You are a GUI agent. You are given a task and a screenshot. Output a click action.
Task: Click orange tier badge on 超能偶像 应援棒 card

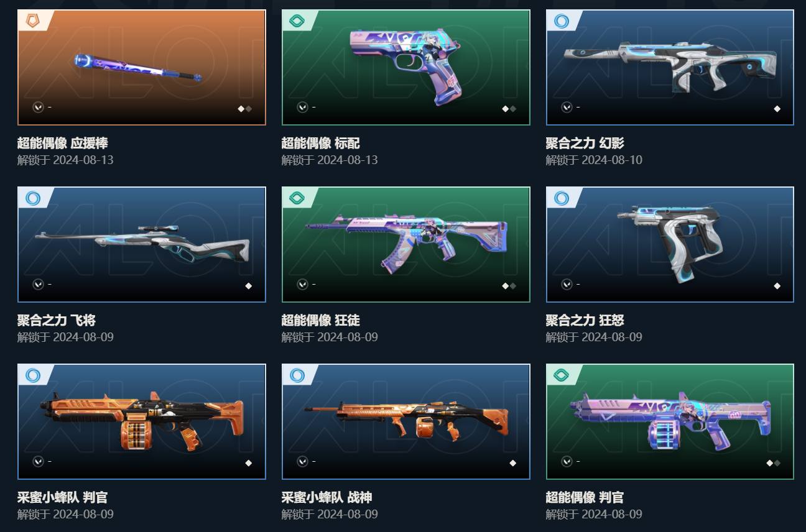[33, 21]
